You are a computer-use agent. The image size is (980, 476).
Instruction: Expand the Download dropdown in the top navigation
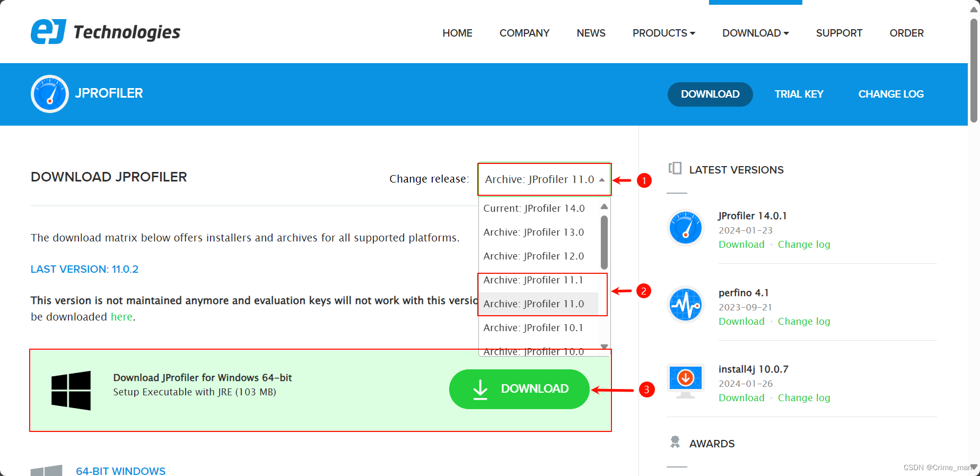point(755,33)
